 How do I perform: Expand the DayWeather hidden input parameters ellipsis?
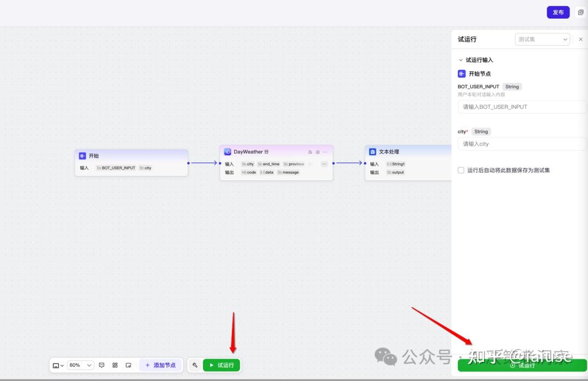[x=324, y=164]
